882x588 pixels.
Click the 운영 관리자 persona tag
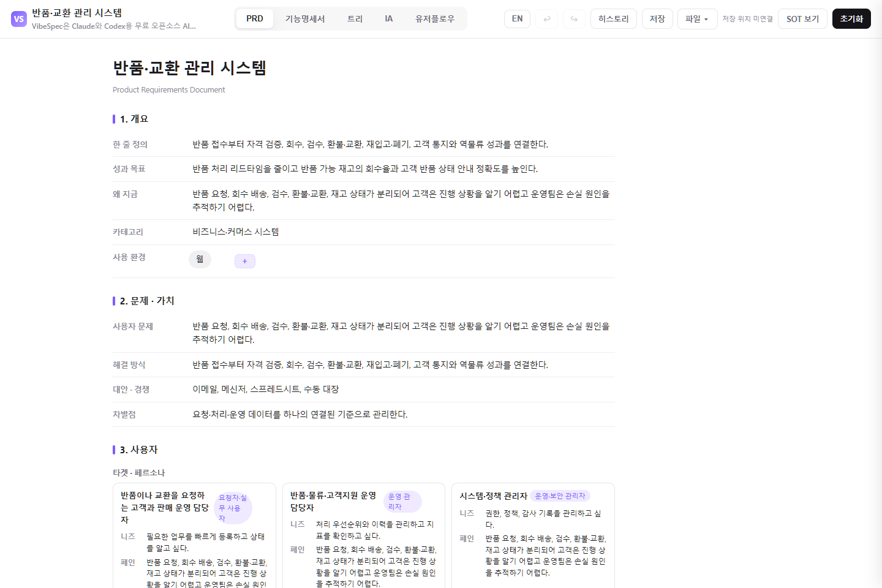point(402,502)
